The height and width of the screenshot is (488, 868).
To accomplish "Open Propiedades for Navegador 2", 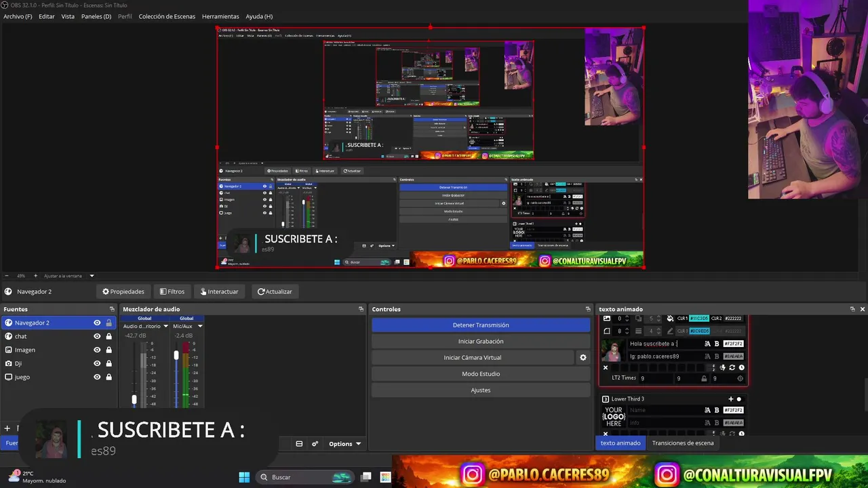I will [123, 291].
